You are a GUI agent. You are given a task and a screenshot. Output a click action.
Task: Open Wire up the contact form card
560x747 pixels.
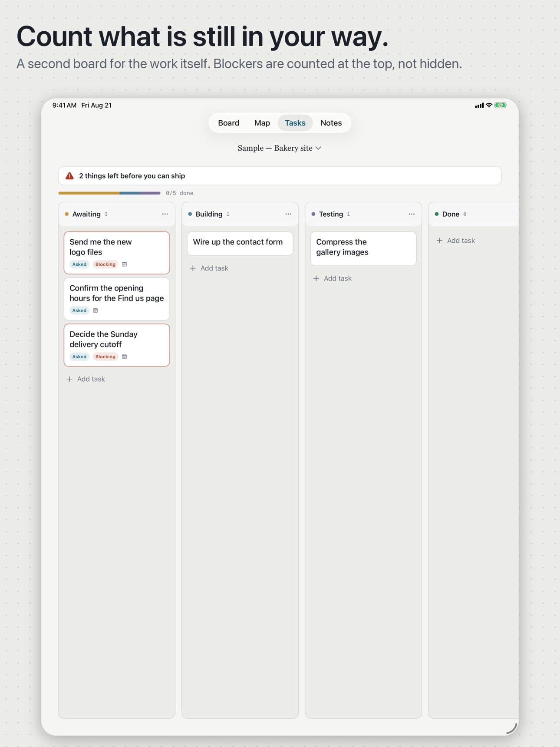click(240, 243)
